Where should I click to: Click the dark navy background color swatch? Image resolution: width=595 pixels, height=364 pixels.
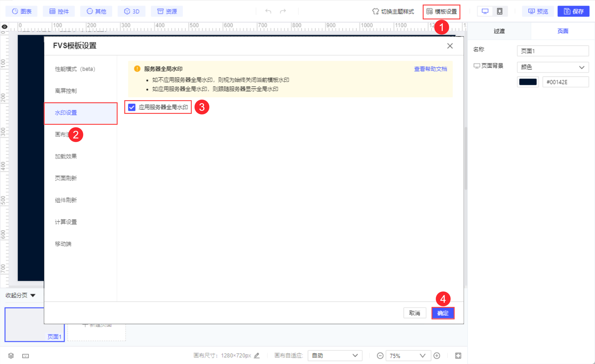528,82
